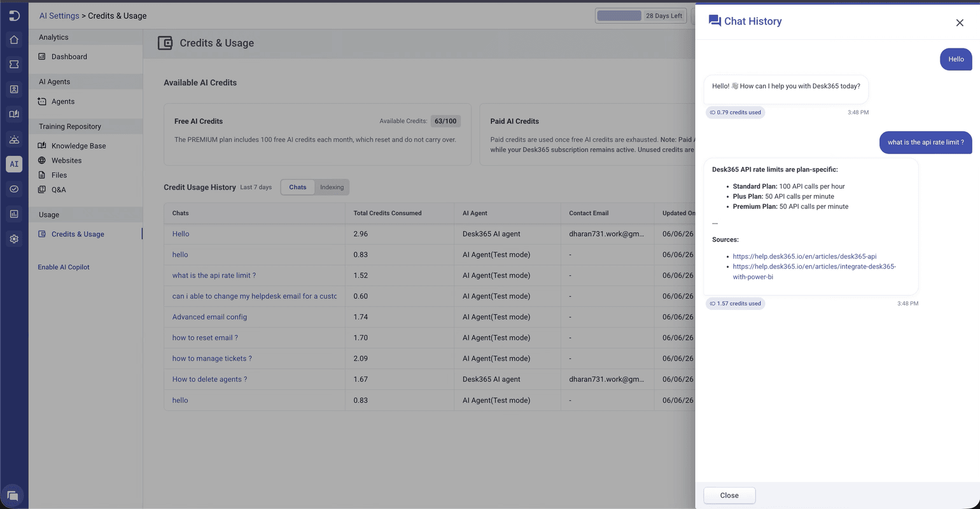
Task: Open the 'How to delete agents ?' chat
Action: pyautogui.click(x=209, y=379)
